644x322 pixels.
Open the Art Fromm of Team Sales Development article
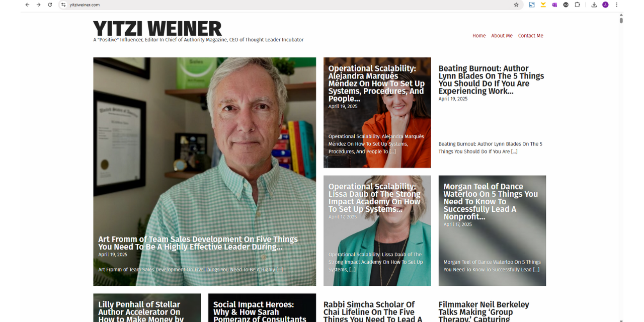(198, 243)
